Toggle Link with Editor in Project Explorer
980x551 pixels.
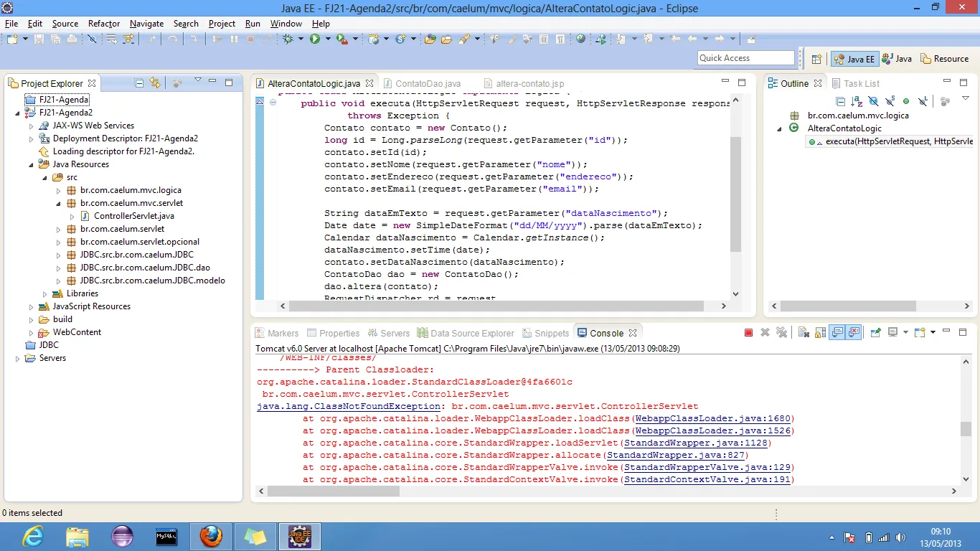(x=155, y=83)
